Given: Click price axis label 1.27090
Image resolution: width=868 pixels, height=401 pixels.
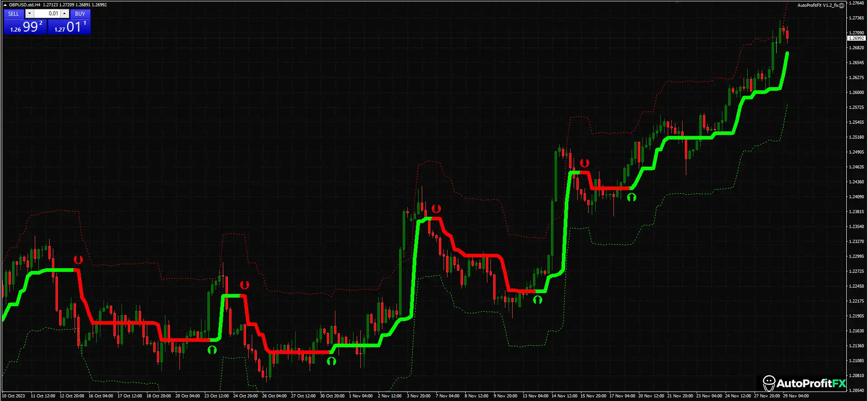Looking at the screenshot, I should pos(856,33).
